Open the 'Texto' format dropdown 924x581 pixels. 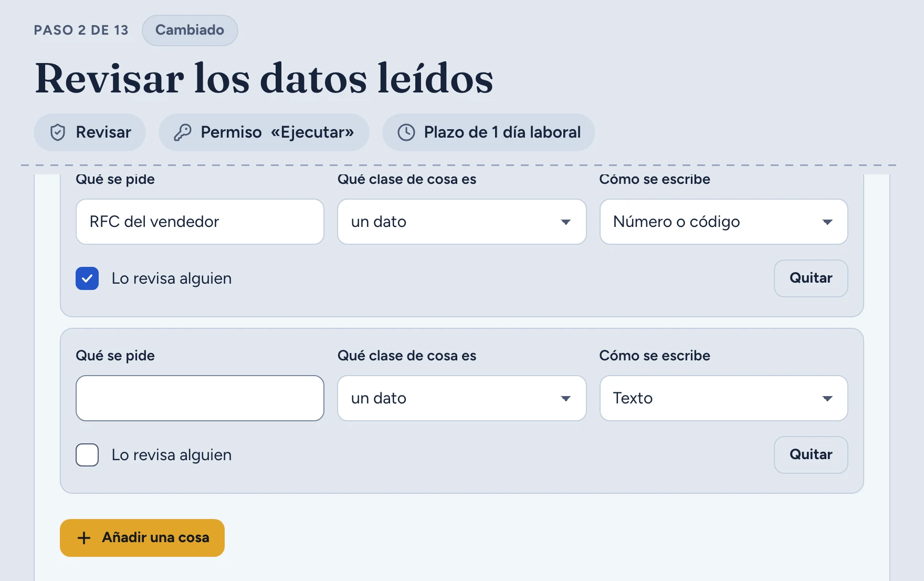[x=723, y=398]
